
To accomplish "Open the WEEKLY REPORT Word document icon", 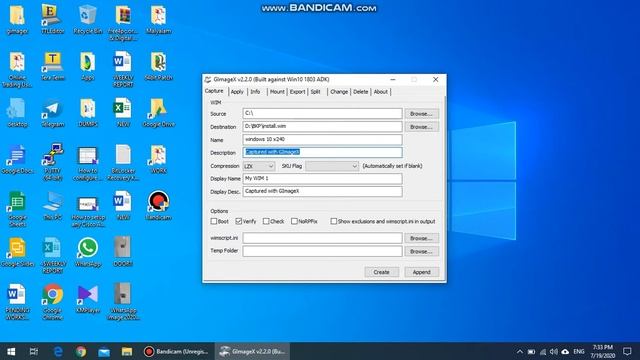I will pos(123,69).
